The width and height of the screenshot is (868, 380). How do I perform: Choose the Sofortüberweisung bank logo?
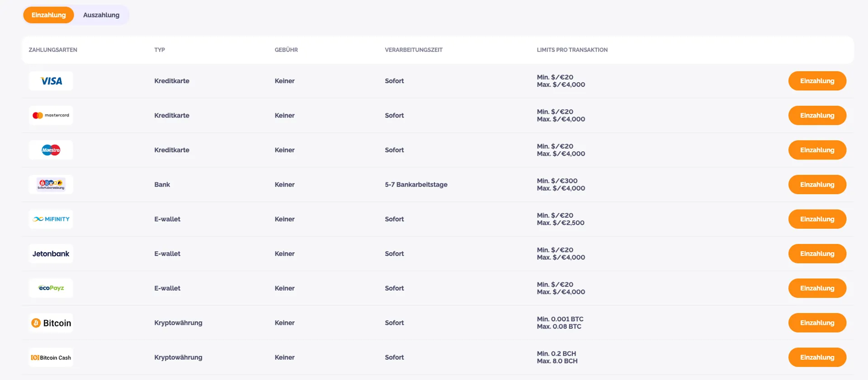(x=51, y=184)
